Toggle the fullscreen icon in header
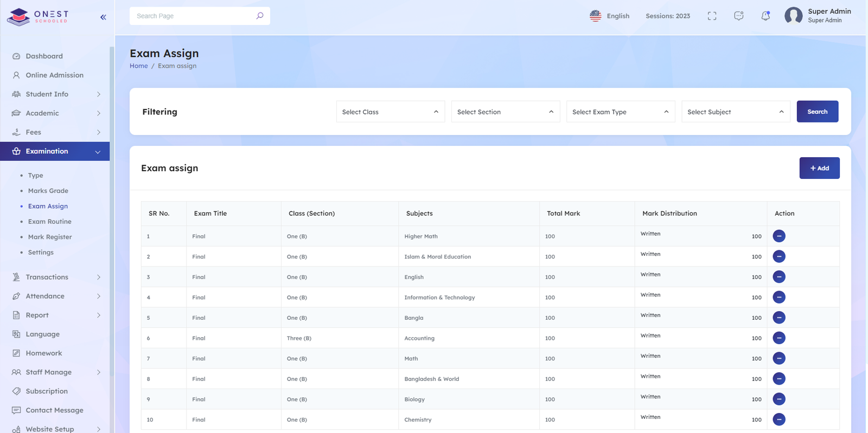868x433 pixels. tap(712, 16)
